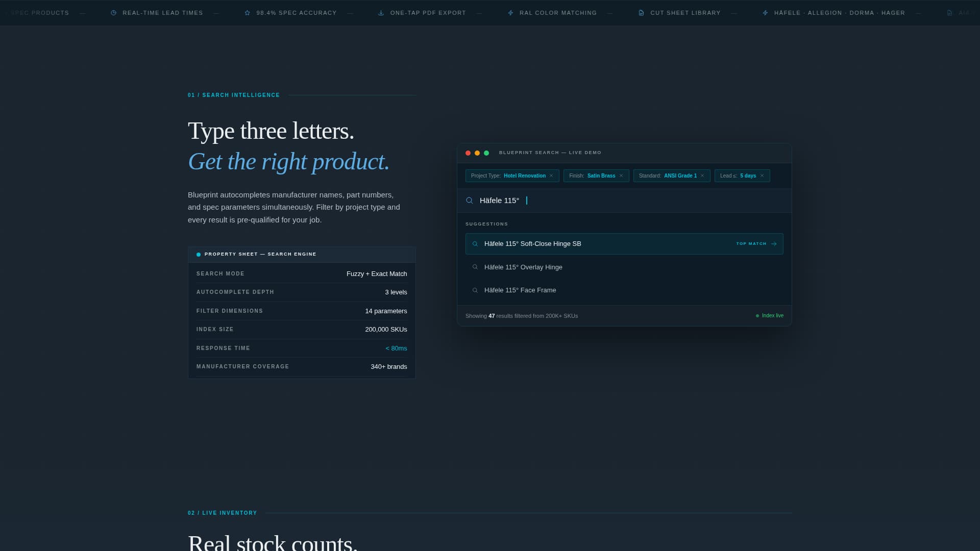Click the download icon beside One-Tap PDF Export
Screen dimensions: 980x551
(x=381, y=13)
